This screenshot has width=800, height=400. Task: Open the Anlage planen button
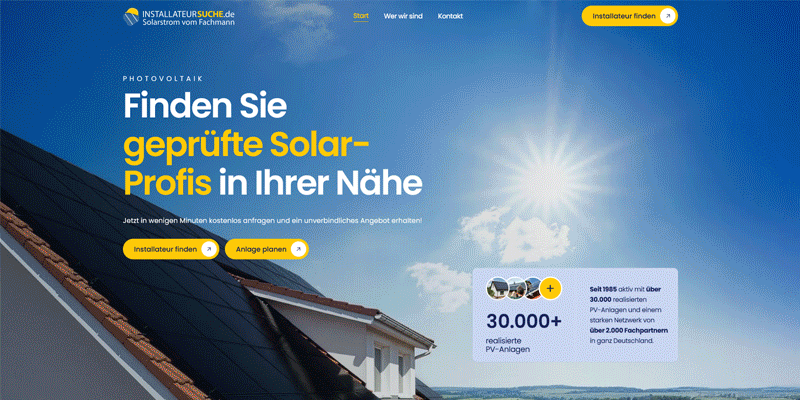click(267, 249)
